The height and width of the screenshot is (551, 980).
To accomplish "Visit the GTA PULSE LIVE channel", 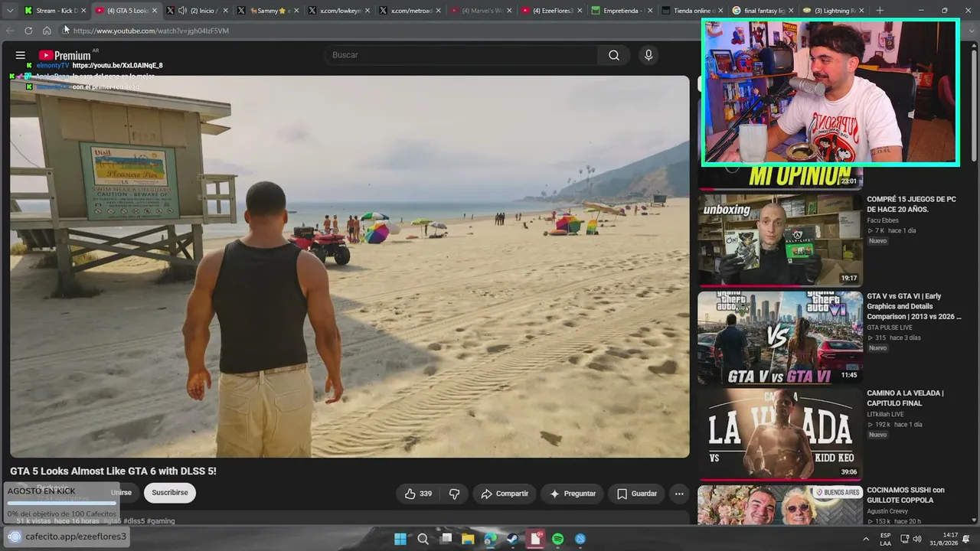I will coord(890,328).
